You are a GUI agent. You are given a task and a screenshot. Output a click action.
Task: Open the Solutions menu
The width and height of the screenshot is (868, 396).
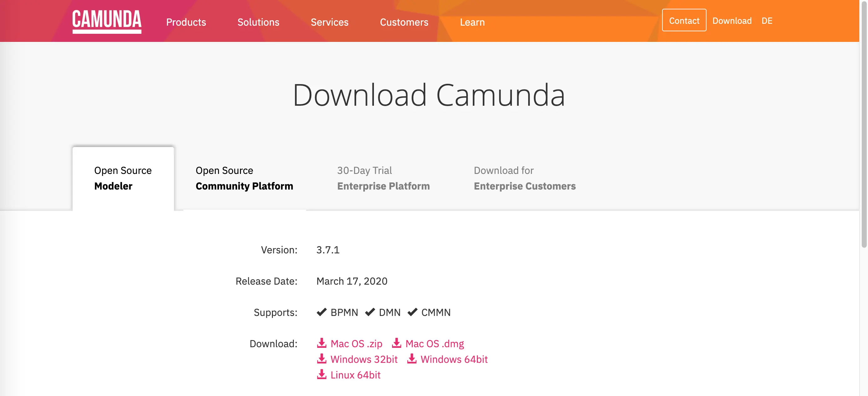click(258, 22)
